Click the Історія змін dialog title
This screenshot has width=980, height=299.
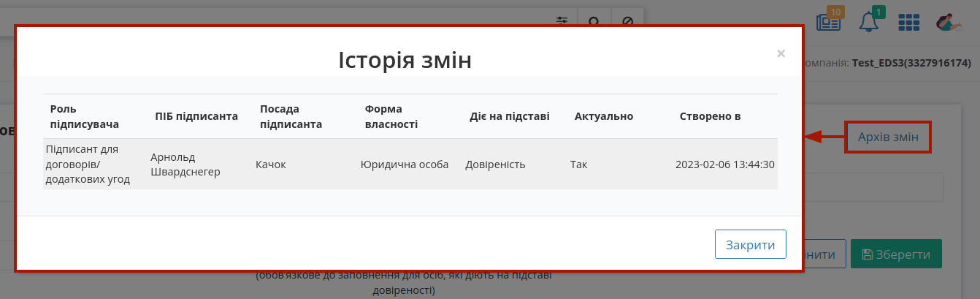tap(405, 60)
